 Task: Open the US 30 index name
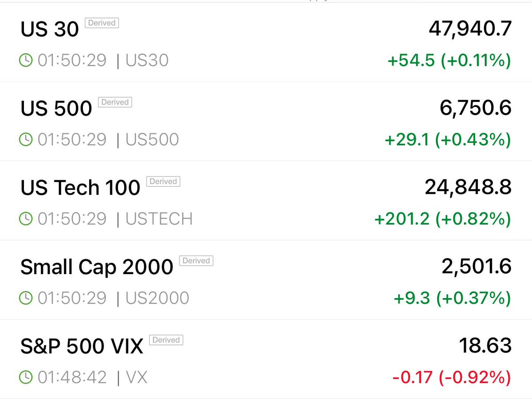(x=50, y=29)
